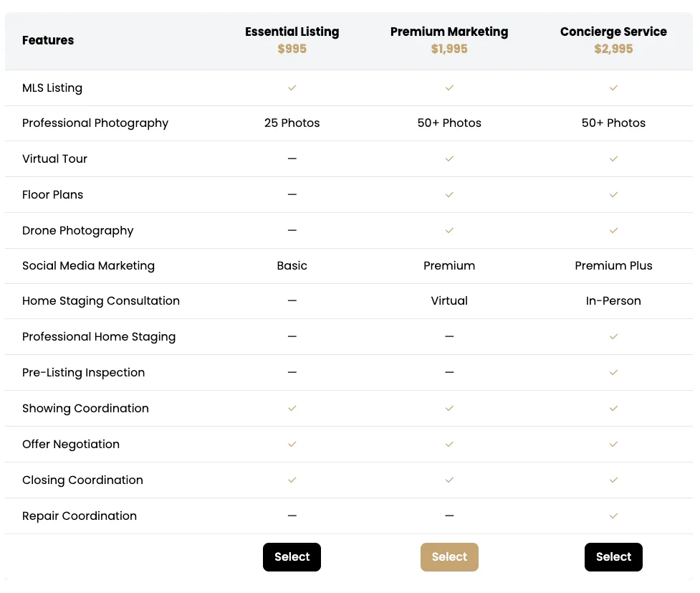Image resolution: width=700 pixels, height=593 pixels.
Task: Click Showing Coordination checkmark under Concierge Service
Action: tap(613, 409)
